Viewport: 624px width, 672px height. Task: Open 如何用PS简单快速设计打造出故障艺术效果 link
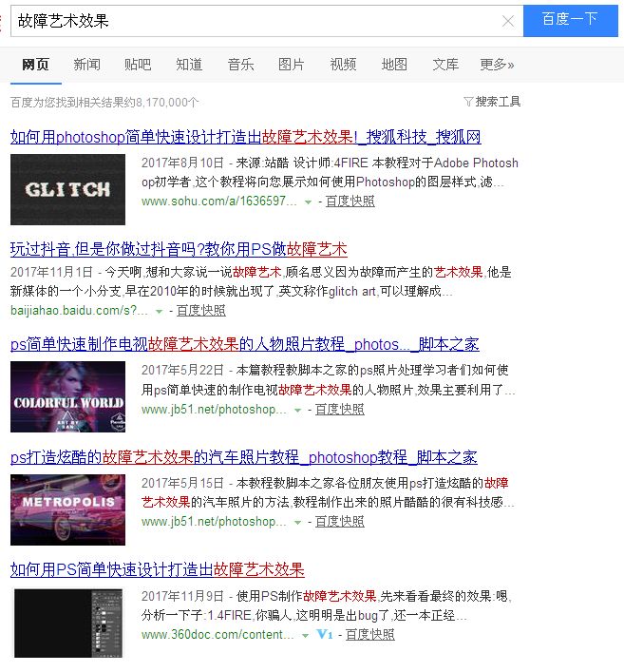[x=157, y=570]
